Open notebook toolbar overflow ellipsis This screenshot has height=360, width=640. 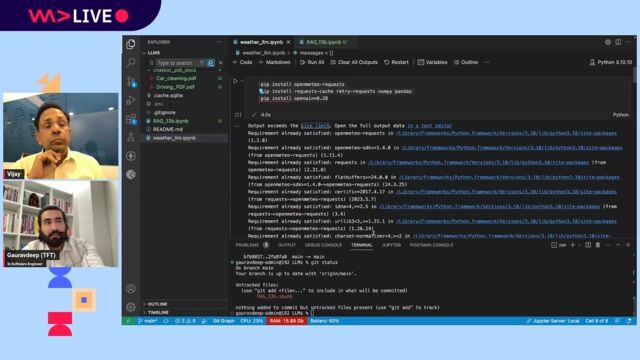click(487, 62)
